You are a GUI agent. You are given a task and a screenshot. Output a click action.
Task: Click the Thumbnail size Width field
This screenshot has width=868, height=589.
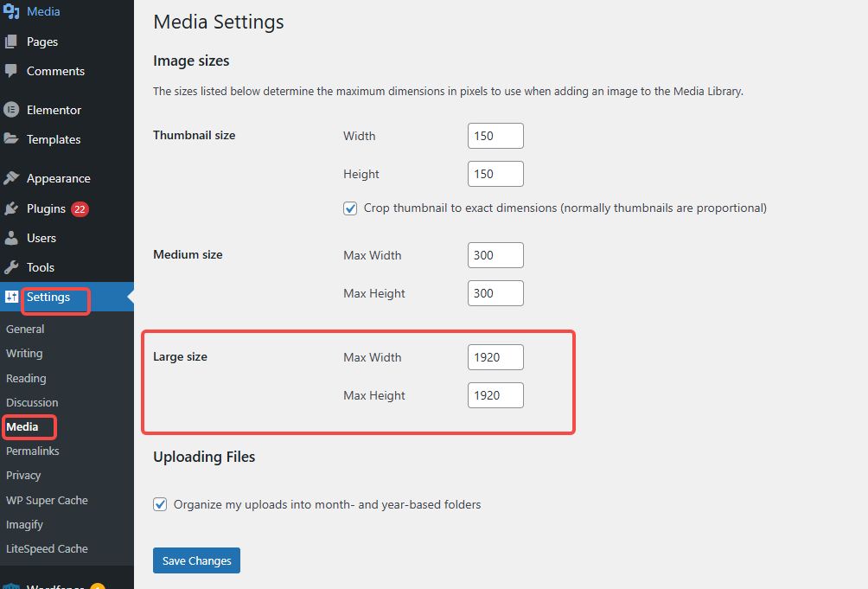[x=495, y=136]
